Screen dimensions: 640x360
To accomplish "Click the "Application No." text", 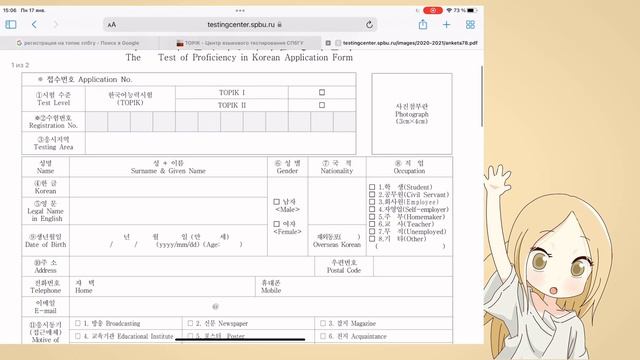I will pos(105,79).
